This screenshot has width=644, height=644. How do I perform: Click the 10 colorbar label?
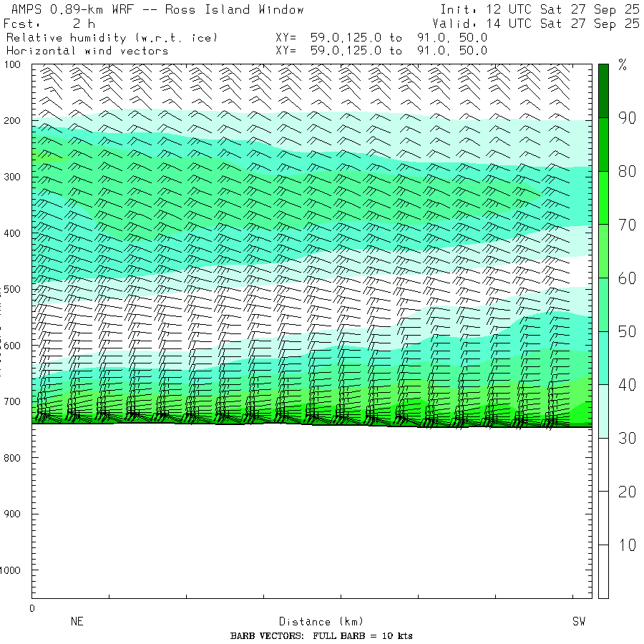pos(627,545)
